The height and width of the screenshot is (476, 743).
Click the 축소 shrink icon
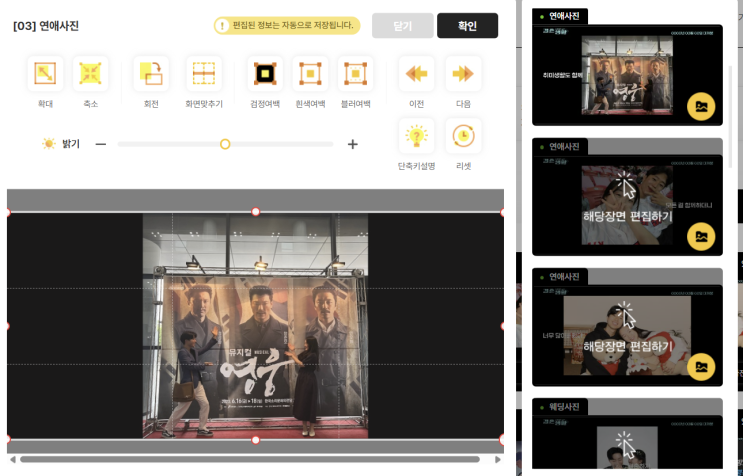(x=91, y=73)
